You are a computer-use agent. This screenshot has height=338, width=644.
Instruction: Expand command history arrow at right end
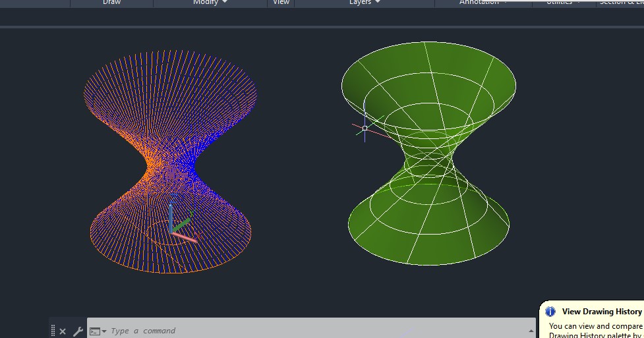tap(531, 331)
